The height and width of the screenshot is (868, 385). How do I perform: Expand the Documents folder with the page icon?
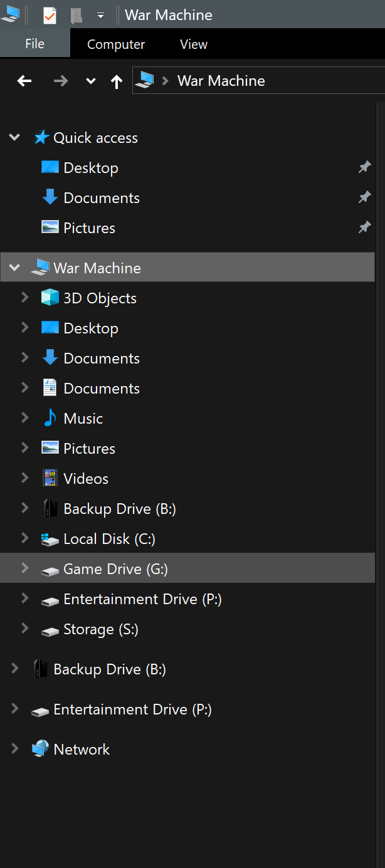(25, 387)
